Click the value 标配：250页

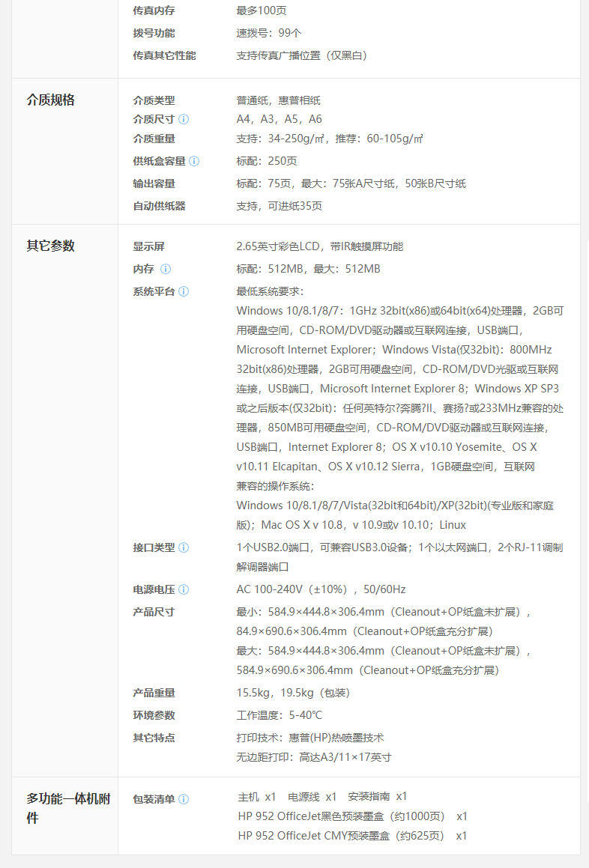pos(267,161)
